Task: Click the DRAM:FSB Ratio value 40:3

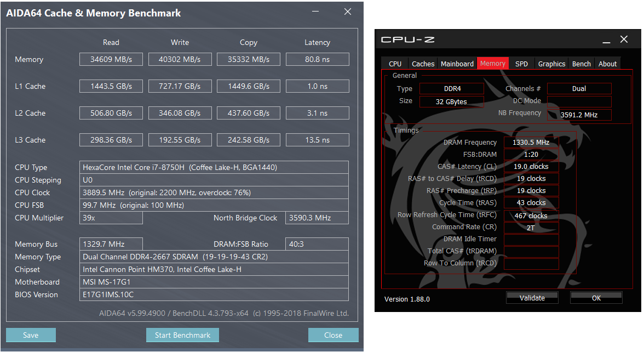Action: pyautogui.click(x=317, y=244)
